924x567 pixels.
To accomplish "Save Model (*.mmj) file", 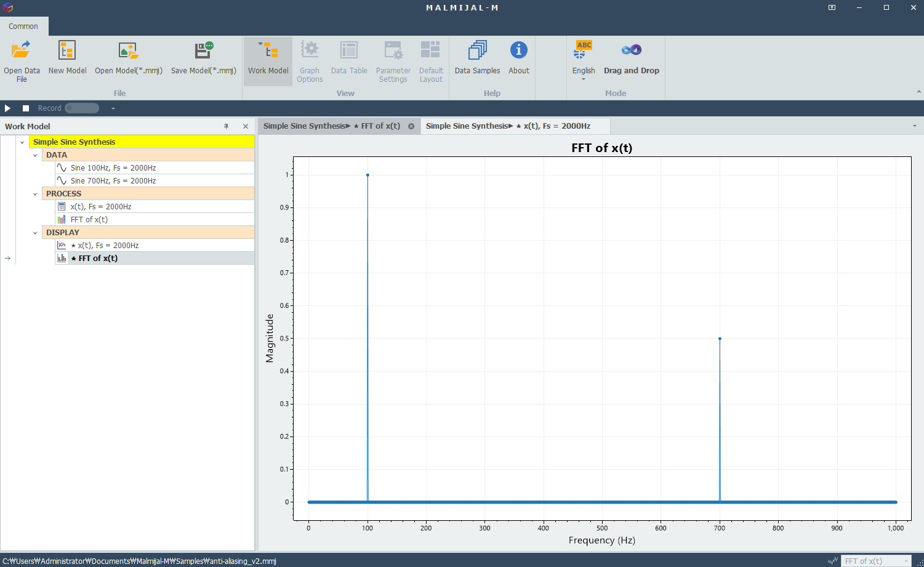I will pos(204,58).
